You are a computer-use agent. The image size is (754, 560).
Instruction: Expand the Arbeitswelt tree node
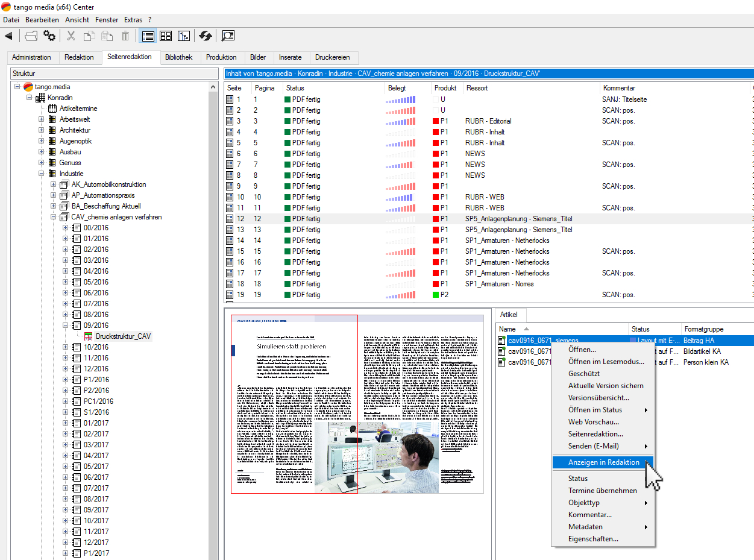(x=42, y=119)
